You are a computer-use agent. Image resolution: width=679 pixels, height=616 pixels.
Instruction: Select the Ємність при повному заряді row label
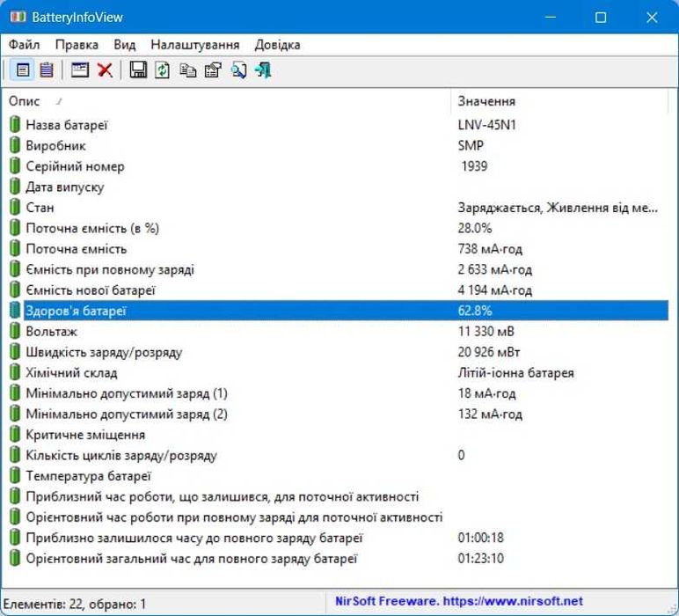tap(110, 269)
